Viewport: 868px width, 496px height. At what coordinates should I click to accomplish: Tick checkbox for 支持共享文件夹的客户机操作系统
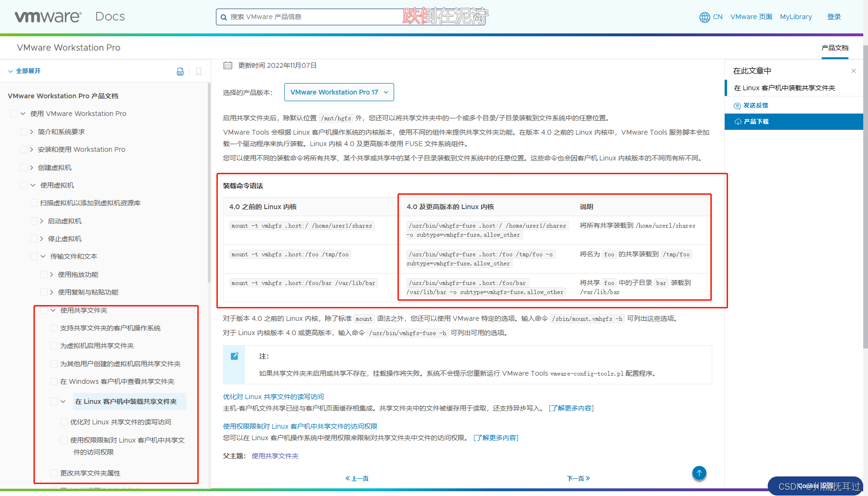coord(54,328)
